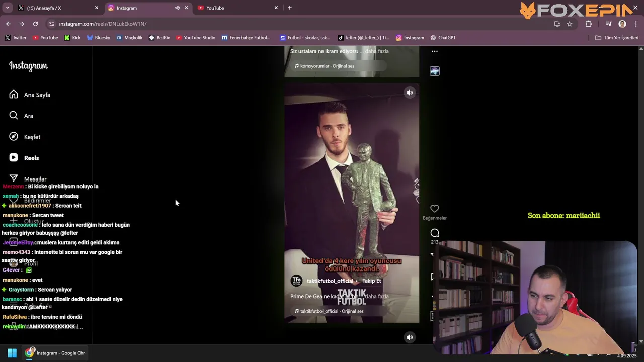The height and width of the screenshot is (362, 644).
Task: Expand caption with daha fazla on De Gea reel
Action: pyautogui.click(x=377, y=296)
